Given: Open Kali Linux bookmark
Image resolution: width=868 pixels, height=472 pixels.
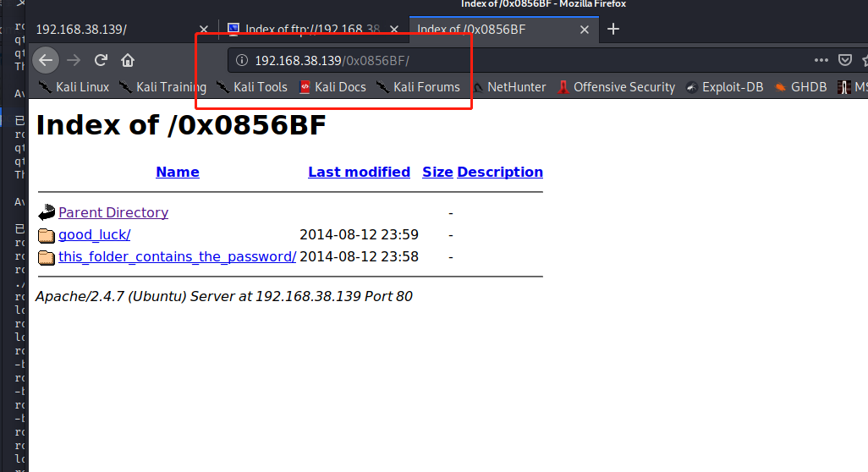Looking at the screenshot, I should (74, 87).
